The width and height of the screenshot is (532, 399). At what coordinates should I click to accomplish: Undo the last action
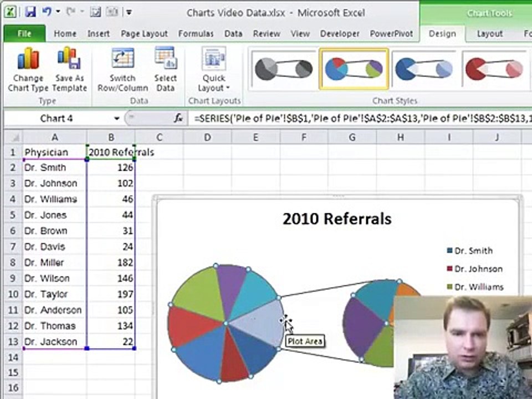(47, 12)
